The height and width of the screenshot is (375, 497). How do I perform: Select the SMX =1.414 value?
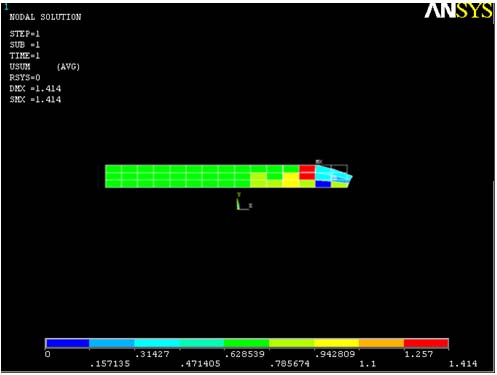(x=35, y=100)
